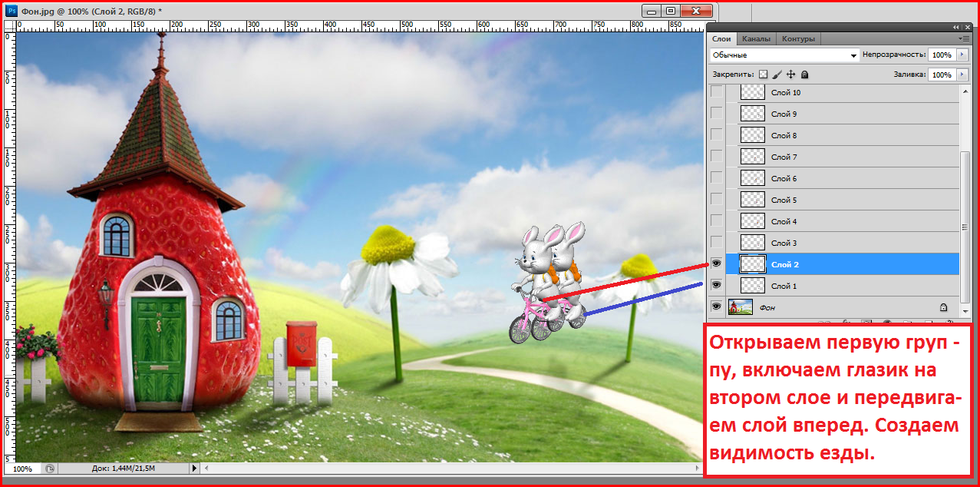Click the Слой 2 layer name
This screenshot has width=980, height=487.
(785, 264)
